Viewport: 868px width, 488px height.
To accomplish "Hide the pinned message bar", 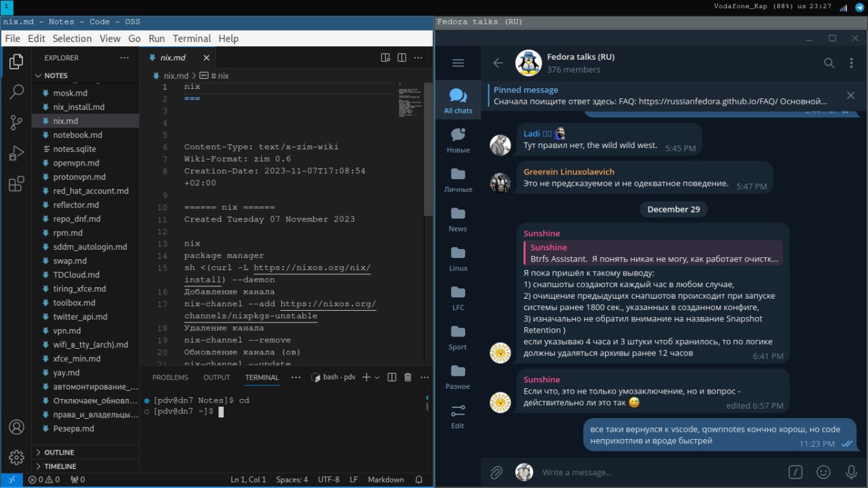I will [851, 96].
